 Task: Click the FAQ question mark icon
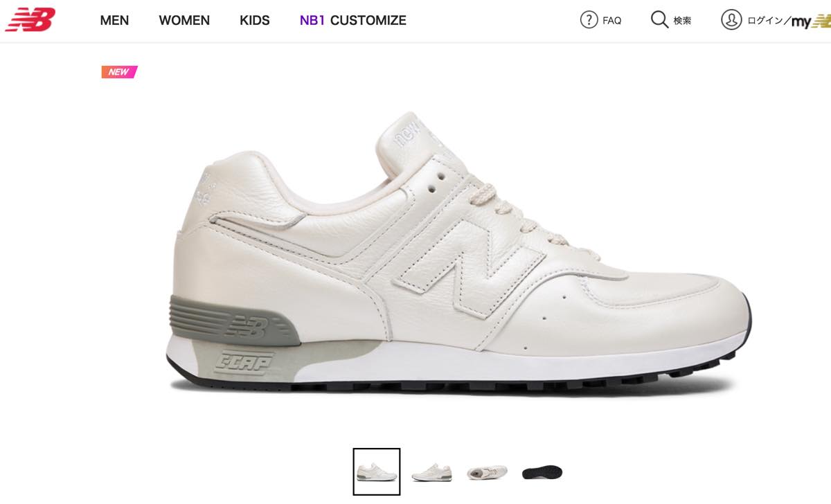pos(589,20)
